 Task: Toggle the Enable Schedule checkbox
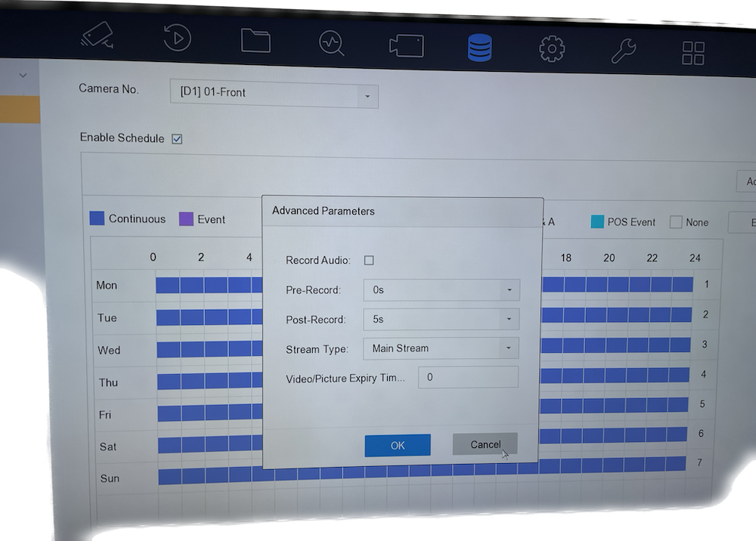[177, 139]
